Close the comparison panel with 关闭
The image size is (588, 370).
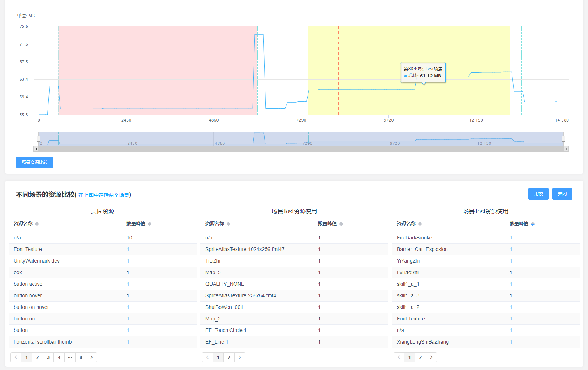coord(562,194)
